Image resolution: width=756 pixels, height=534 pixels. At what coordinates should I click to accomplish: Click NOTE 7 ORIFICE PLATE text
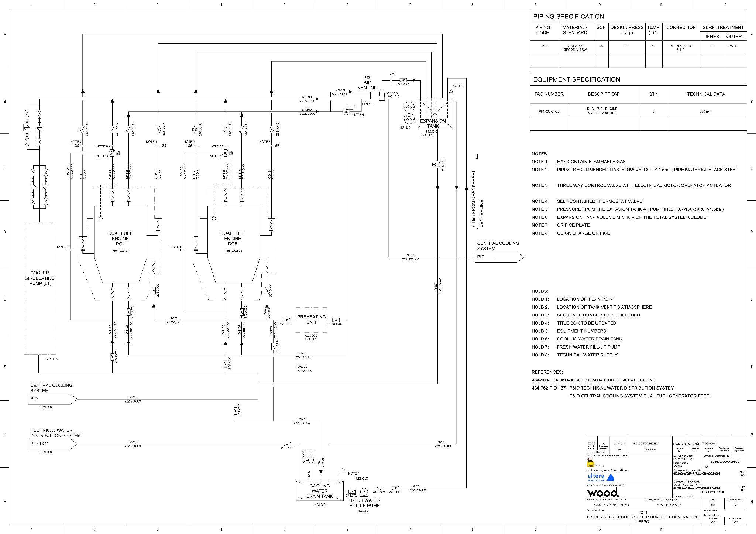click(573, 225)
